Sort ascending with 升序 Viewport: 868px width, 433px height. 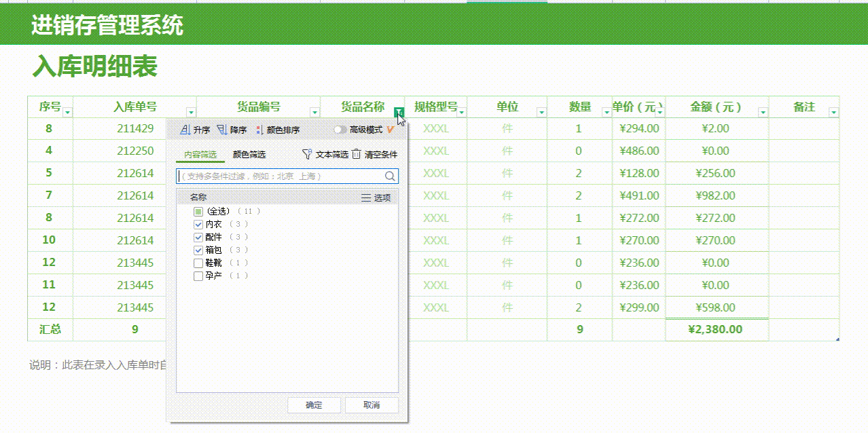click(196, 130)
